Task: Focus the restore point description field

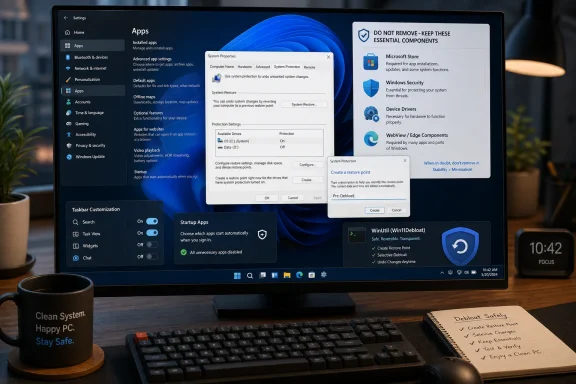Action: coord(368,196)
